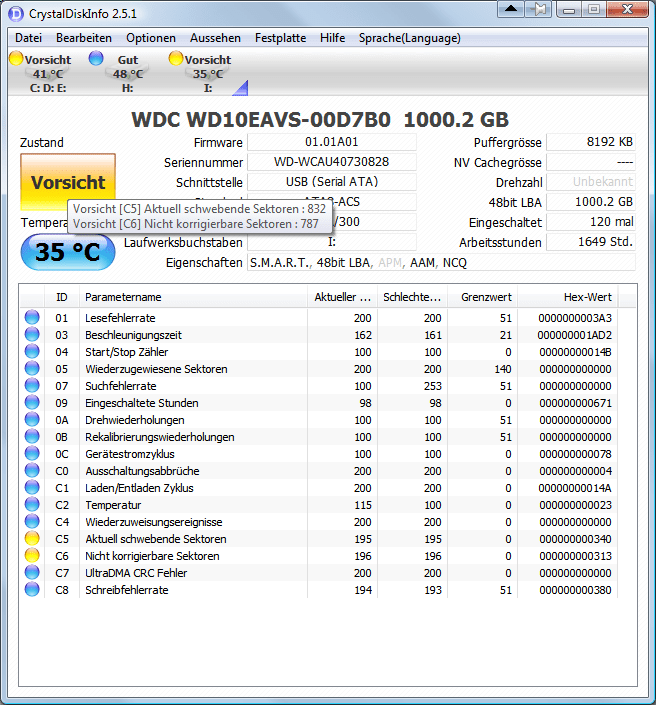Click the blue status icon for Schreibfehlerrate

pos(32,589)
